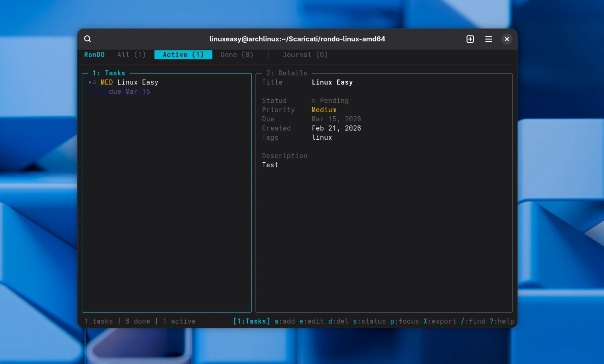The image size is (604, 364).
Task: Toggle task status via the s:status shortcut
Action: coord(367,321)
